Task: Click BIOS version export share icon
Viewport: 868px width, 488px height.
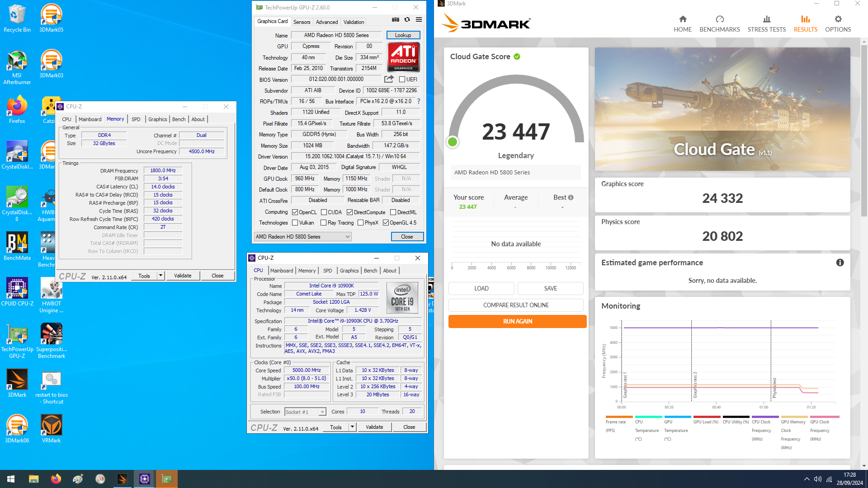Action: coord(389,79)
